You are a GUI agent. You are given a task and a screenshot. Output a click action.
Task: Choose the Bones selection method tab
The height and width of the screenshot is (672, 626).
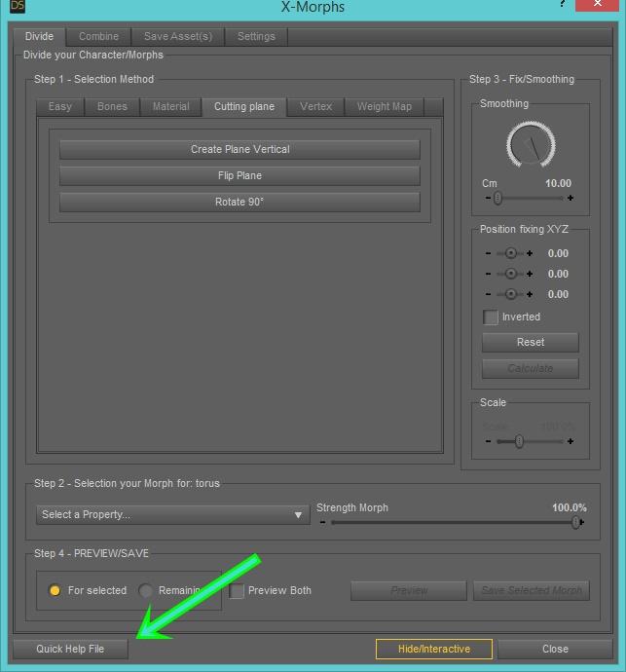[112, 107]
